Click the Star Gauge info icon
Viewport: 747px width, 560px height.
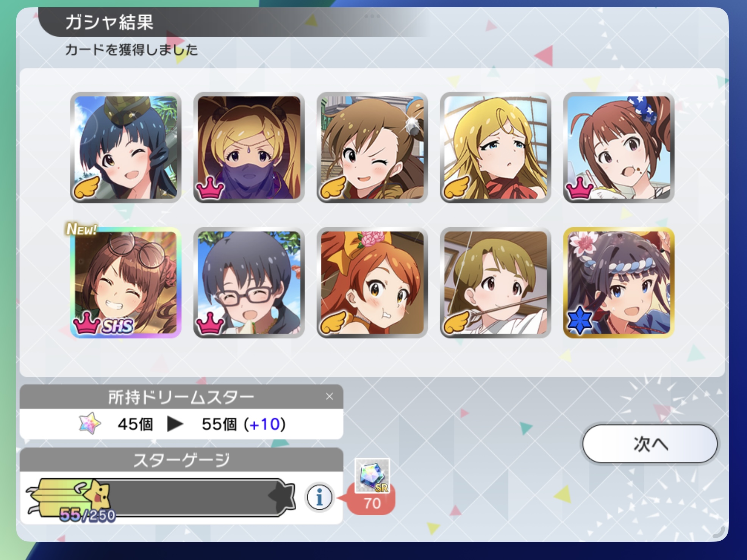coord(319,497)
